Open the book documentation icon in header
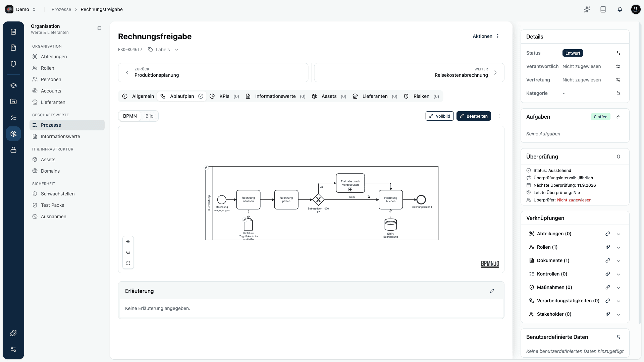Screen dimensions: 644x362 603,9
